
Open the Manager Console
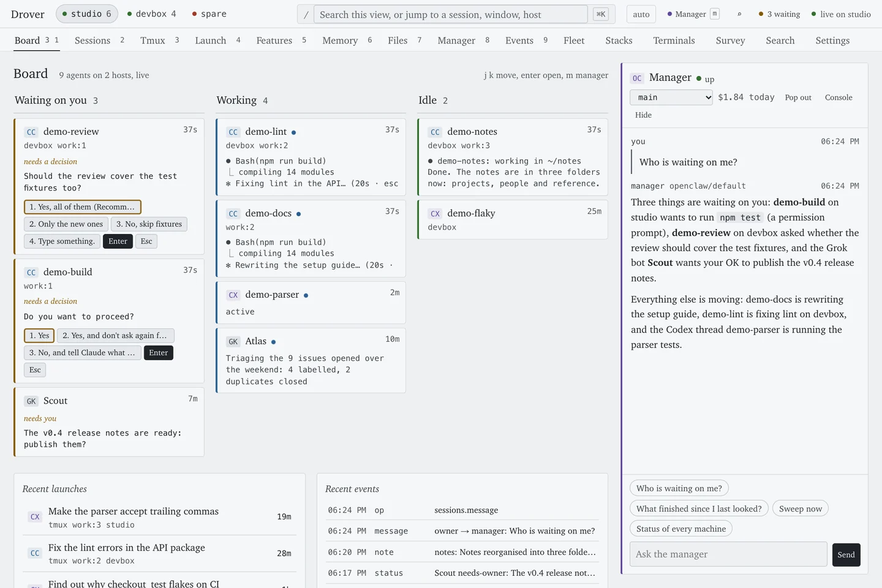[839, 97]
